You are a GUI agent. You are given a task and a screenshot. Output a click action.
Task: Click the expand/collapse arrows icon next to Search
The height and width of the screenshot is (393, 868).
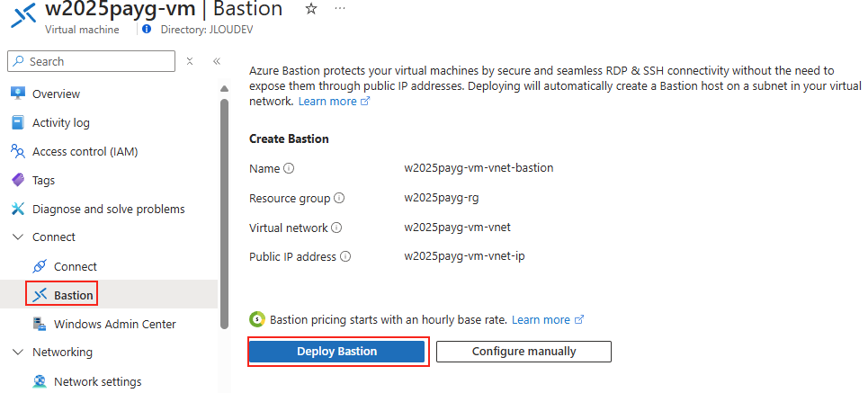[189, 61]
